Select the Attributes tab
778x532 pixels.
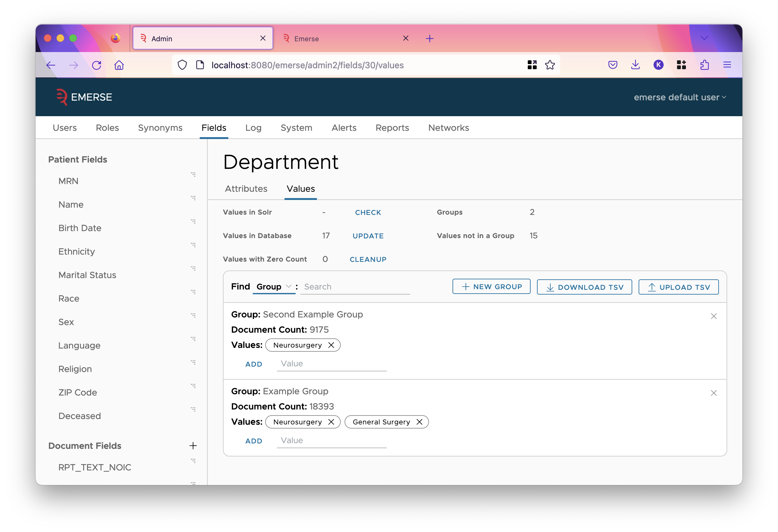pyautogui.click(x=245, y=189)
